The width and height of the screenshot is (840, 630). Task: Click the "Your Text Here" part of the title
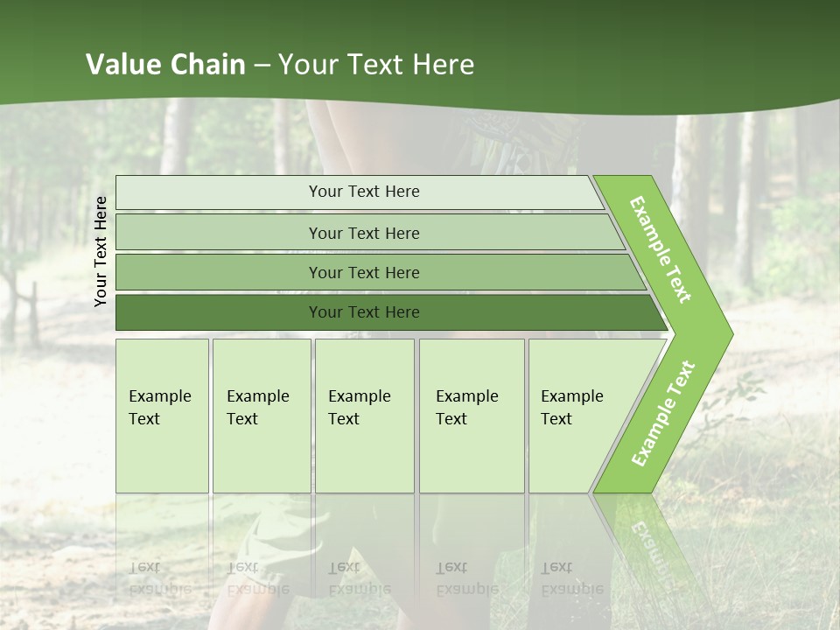click(376, 65)
